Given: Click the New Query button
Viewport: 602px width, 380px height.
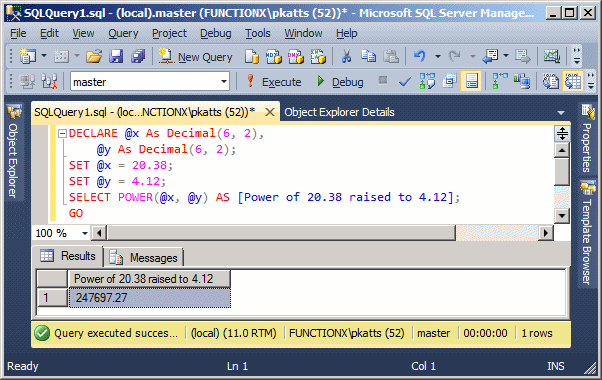Looking at the screenshot, I should 196,57.
